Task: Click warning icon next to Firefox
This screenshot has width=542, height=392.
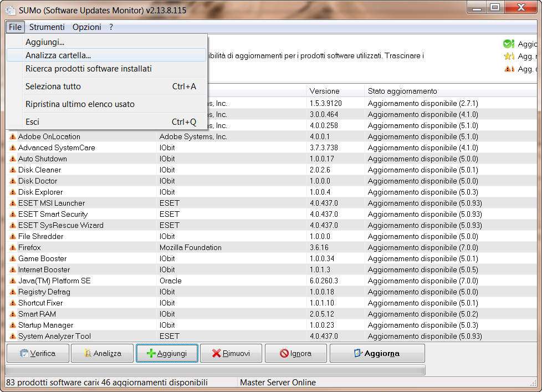Action: click(x=13, y=247)
